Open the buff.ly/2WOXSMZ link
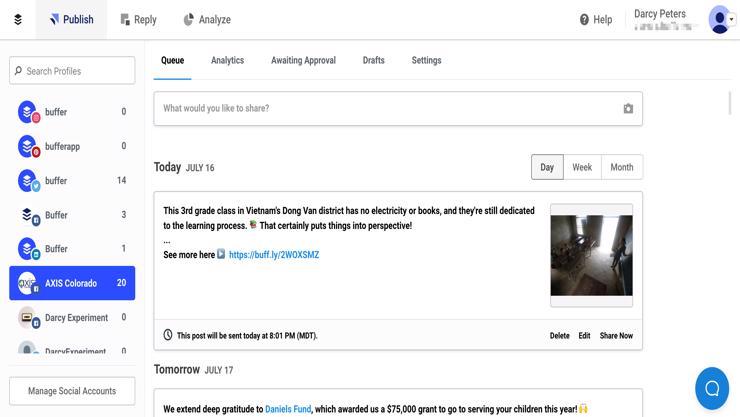This screenshot has width=740, height=417. tap(274, 255)
